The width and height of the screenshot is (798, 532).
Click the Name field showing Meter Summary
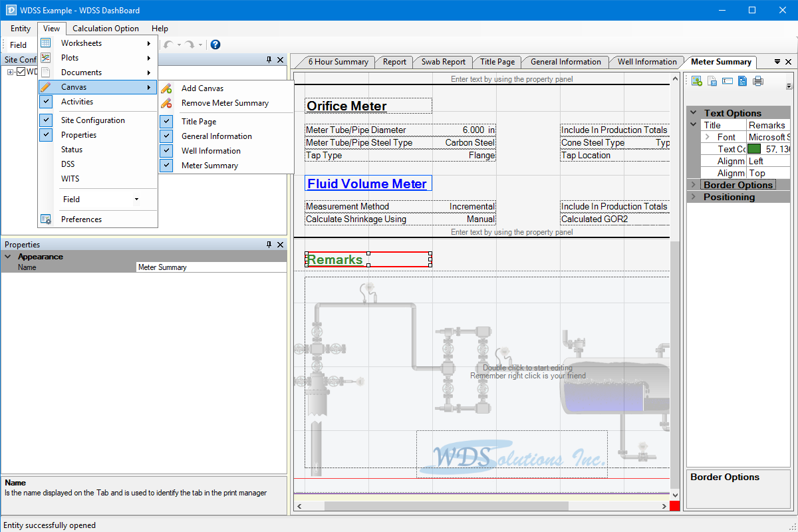211,267
